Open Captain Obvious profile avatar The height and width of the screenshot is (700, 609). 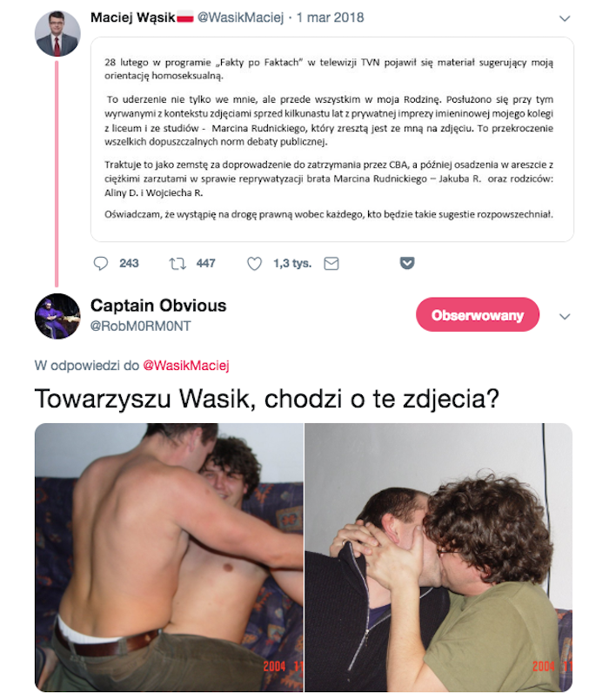point(57,316)
